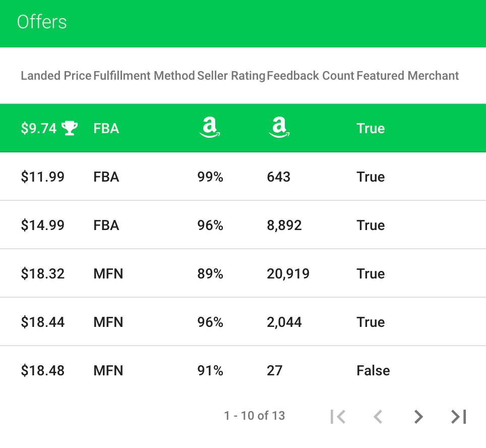Go to the previous page of offers
486x448 pixels.
378,416
